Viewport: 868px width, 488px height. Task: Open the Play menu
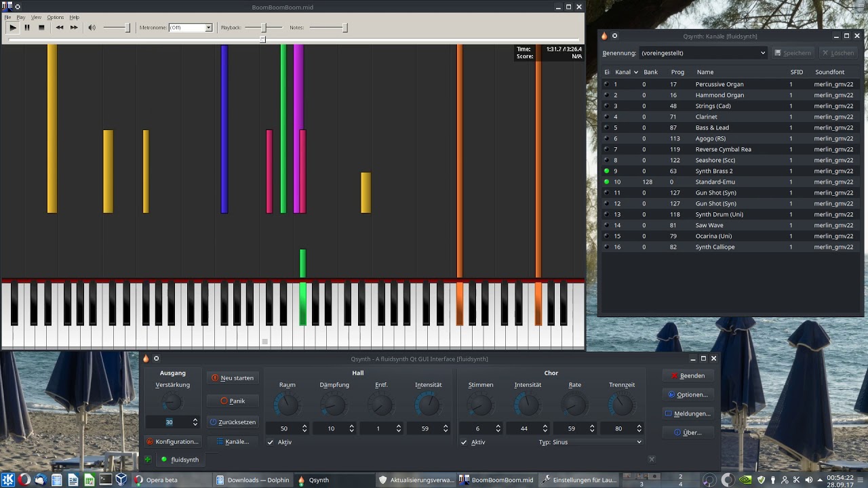21,17
